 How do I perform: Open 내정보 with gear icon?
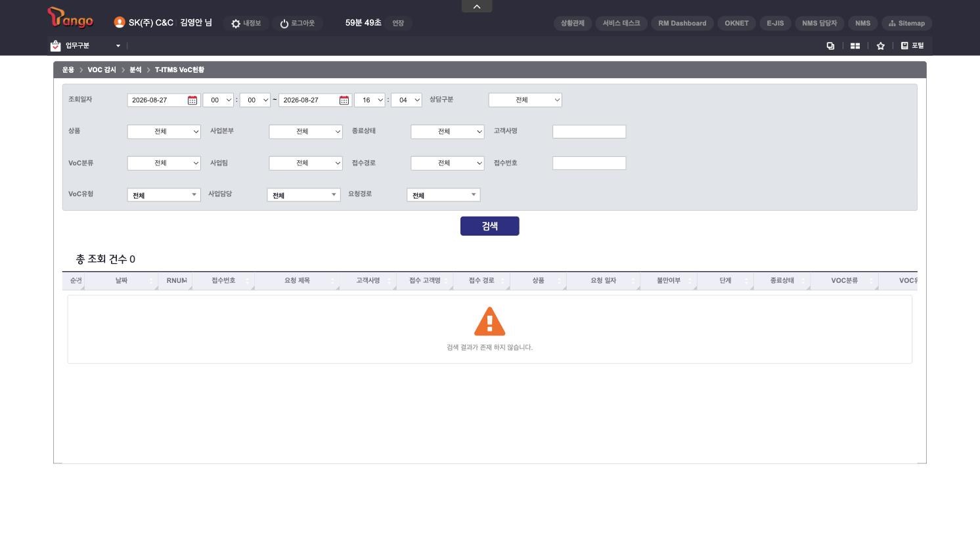[x=246, y=23]
